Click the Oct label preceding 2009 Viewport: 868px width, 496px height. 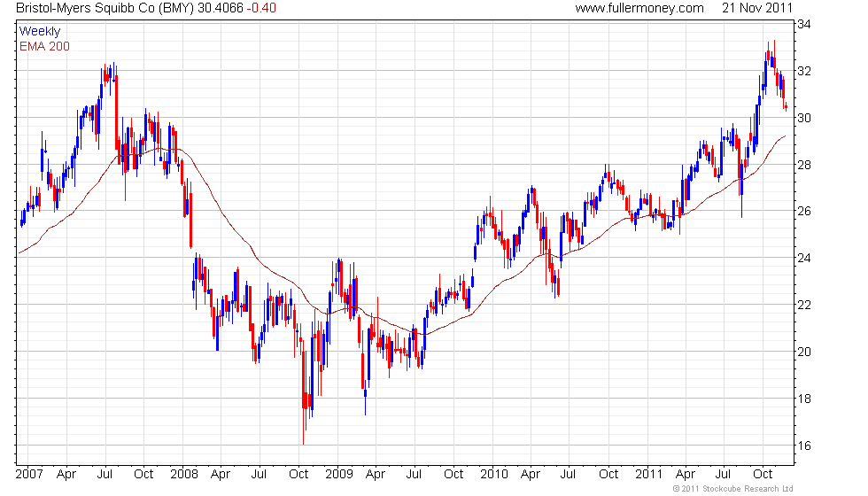(299, 475)
